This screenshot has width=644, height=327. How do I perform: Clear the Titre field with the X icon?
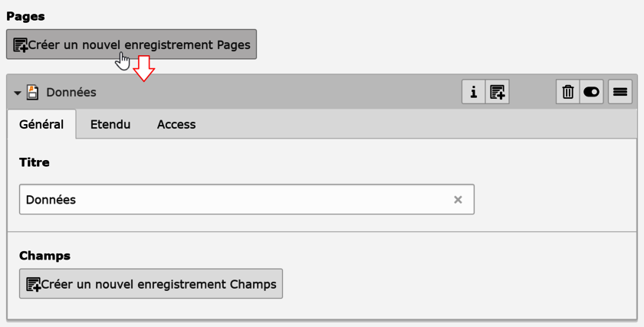coord(458,200)
